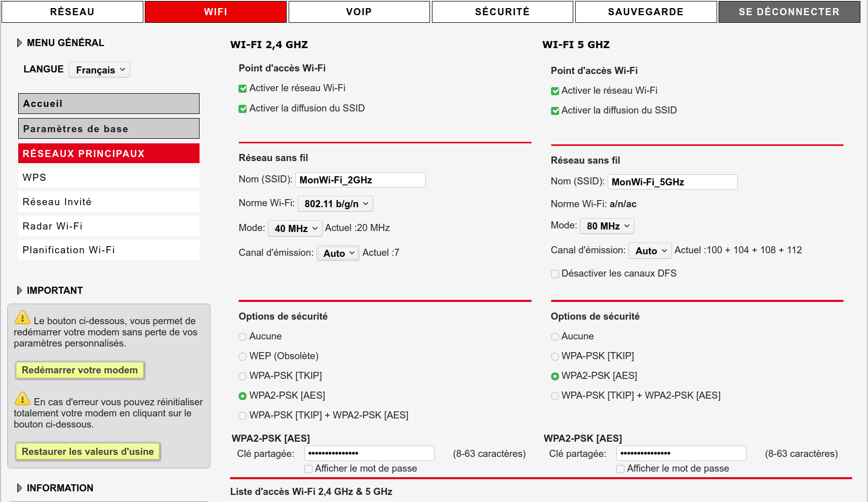The width and height of the screenshot is (868, 502).
Task: Open 2.4 GHz Canal d'émission dropdown
Action: (338, 253)
